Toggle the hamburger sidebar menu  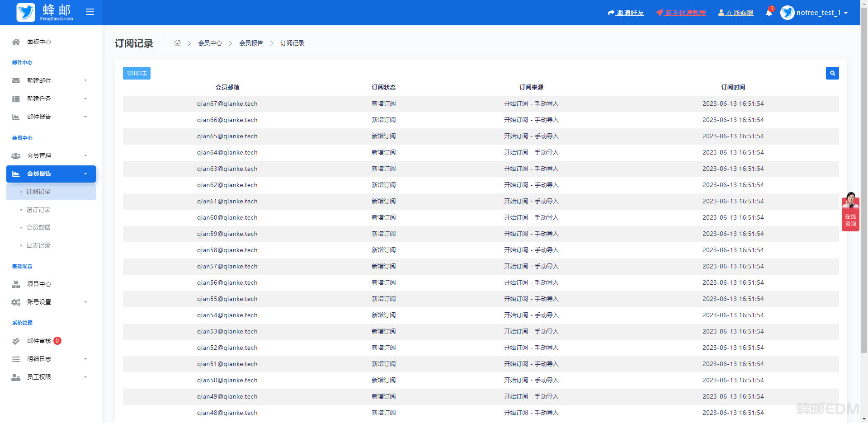(90, 12)
